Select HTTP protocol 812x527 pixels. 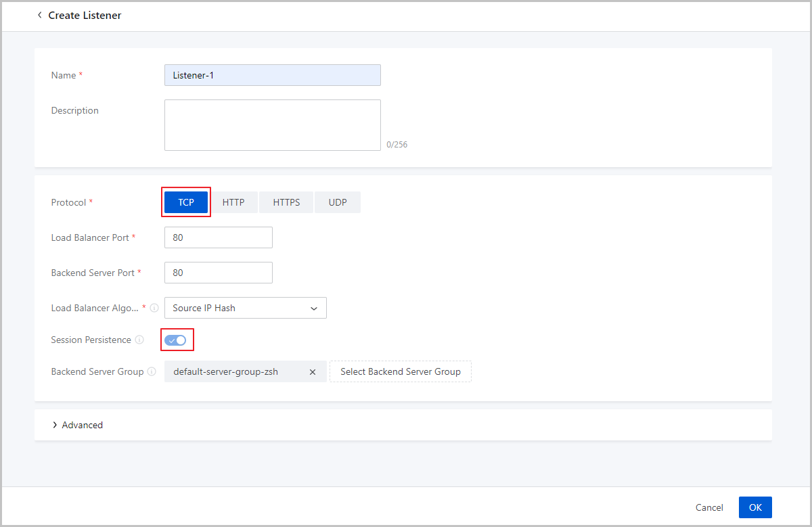coord(233,202)
